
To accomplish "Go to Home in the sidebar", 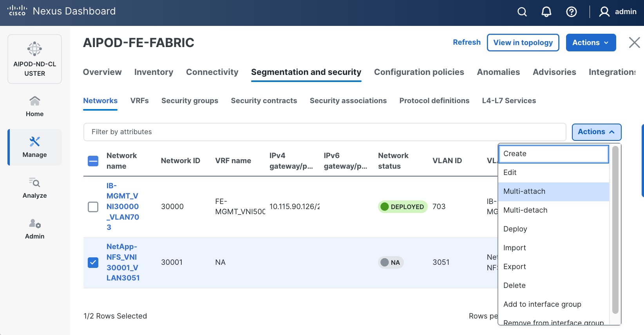I will [x=35, y=106].
